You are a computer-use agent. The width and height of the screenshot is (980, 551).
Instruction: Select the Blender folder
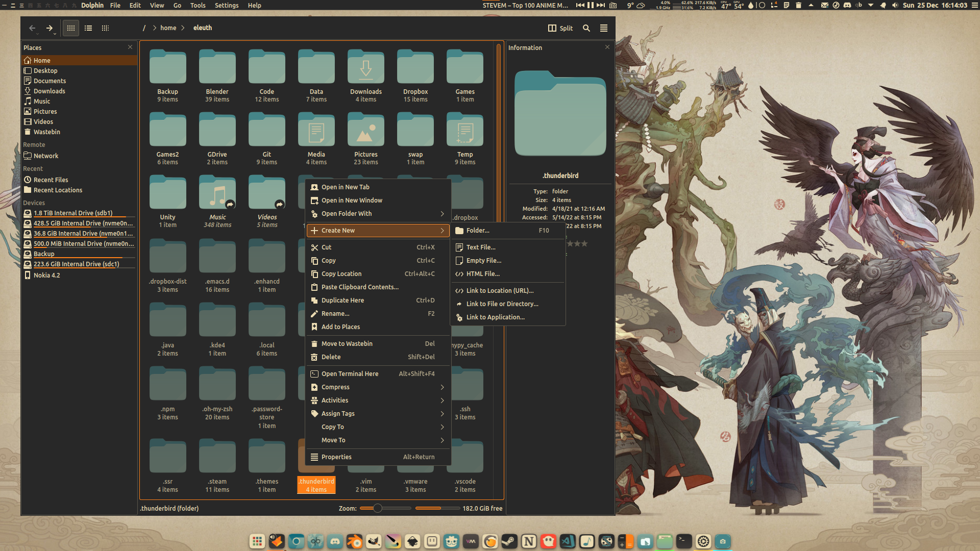point(217,76)
